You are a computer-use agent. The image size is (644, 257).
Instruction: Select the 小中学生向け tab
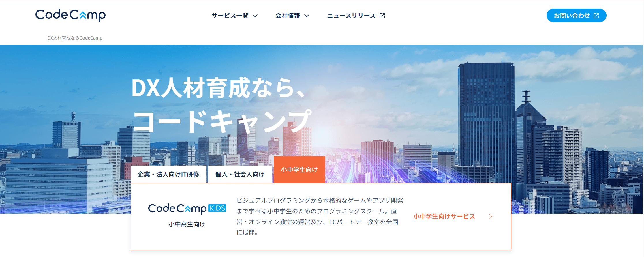pos(299,170)
